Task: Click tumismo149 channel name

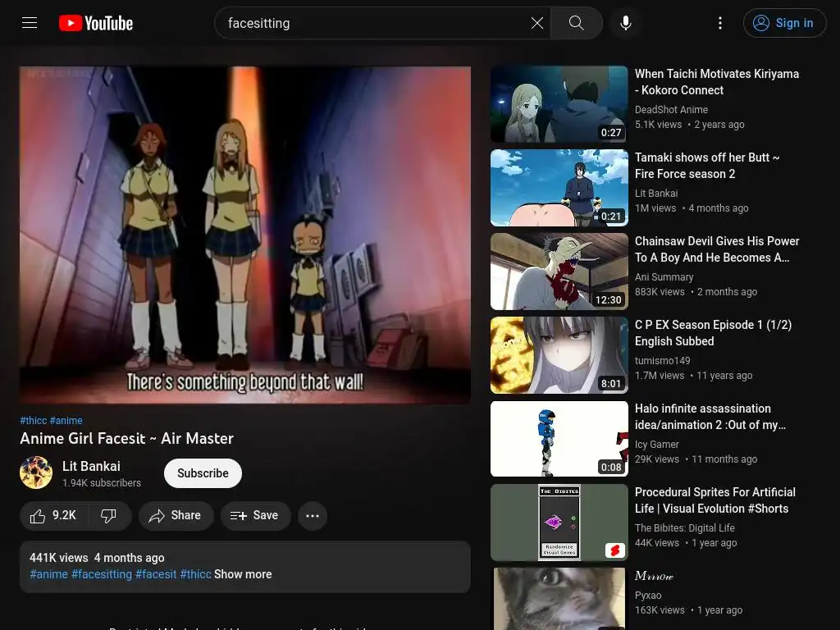Action: point(662,361)
